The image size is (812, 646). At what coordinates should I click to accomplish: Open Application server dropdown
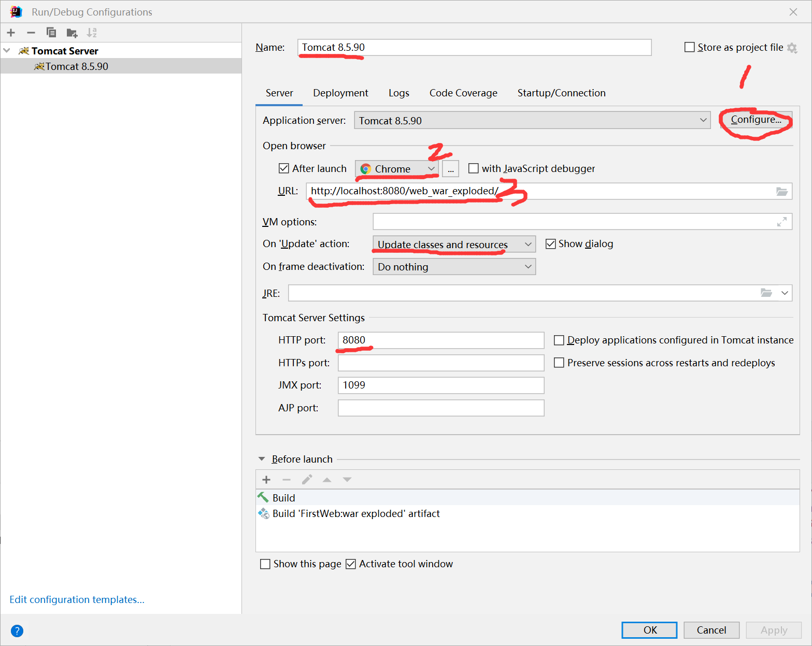click(532, 120)
